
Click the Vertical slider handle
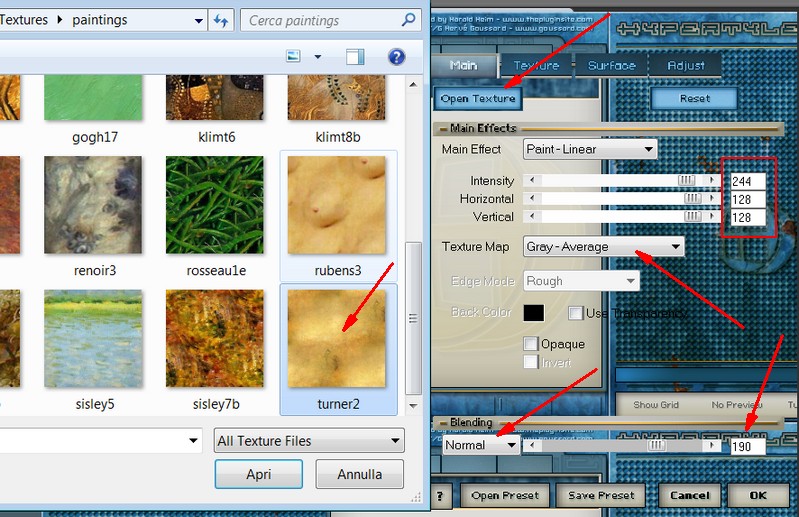(693, 216)
